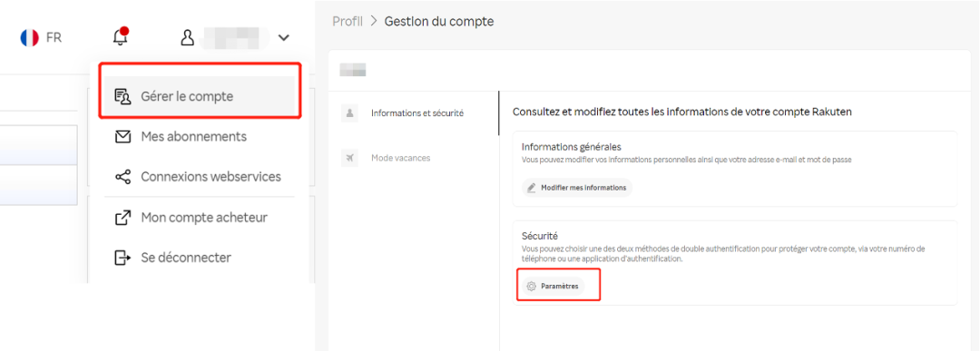Open notifications bell icon
Viewport: 980px width, 351px height.
120,37
